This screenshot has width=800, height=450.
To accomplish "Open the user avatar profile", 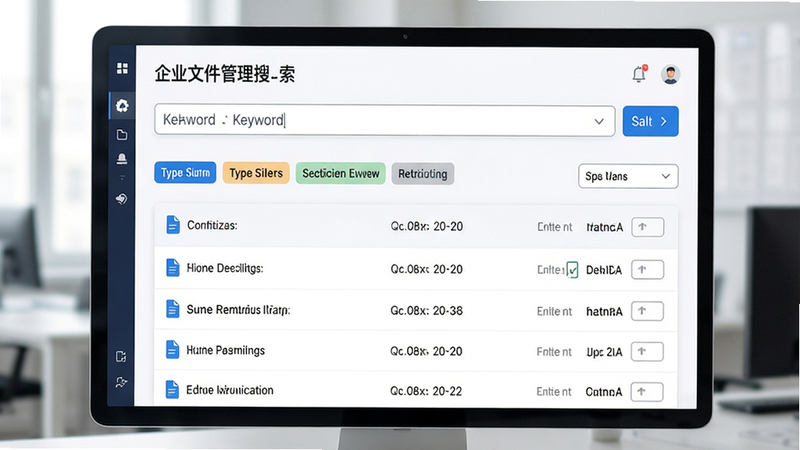I will [670, 74].
